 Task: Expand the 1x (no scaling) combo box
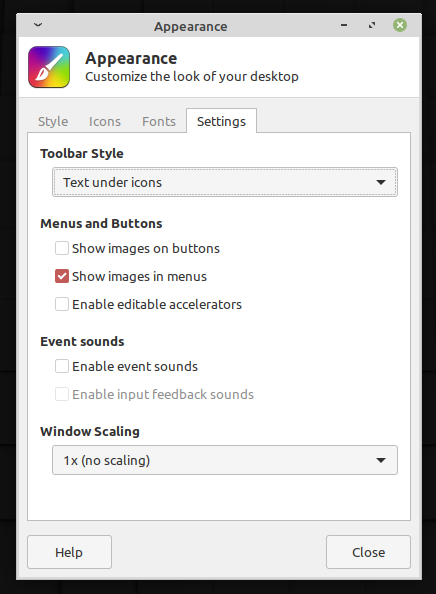point(225,460)
